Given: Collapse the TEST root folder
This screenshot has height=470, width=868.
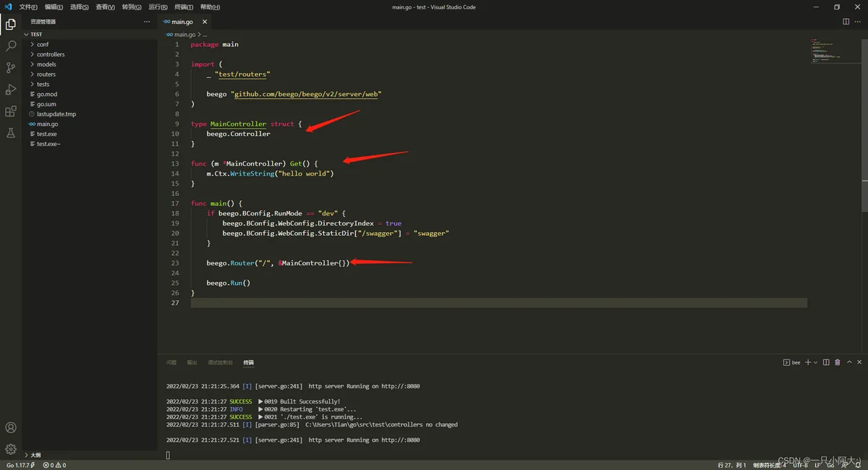Looking at the screenshot, I should coord(90,34).
